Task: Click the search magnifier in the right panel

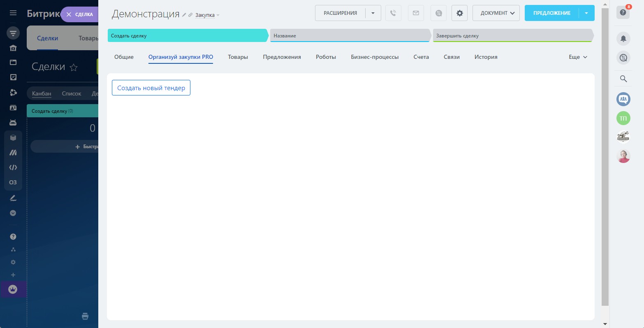Action: point(623,79)
